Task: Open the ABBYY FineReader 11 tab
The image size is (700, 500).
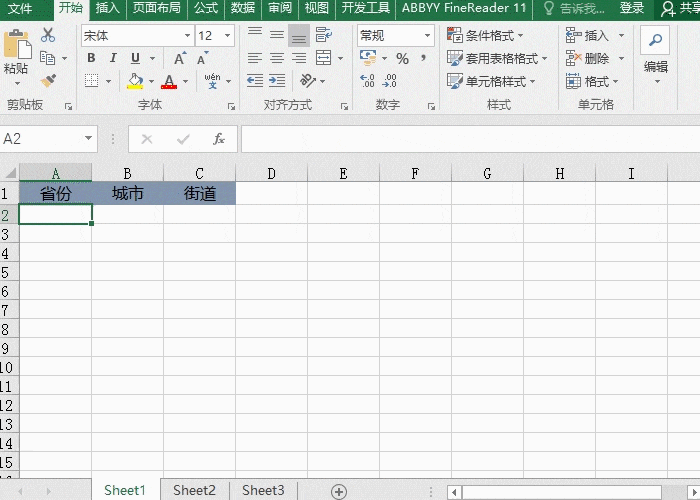Action: [464, 8]
